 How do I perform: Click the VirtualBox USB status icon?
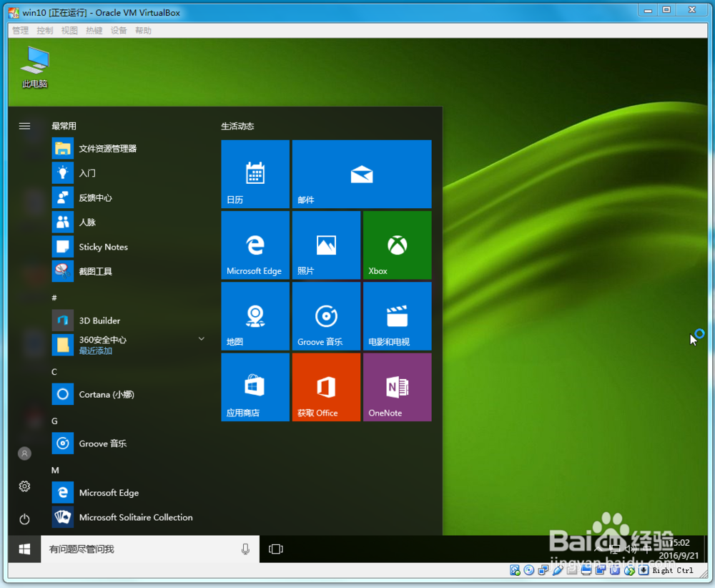click(x=558, y=570)
